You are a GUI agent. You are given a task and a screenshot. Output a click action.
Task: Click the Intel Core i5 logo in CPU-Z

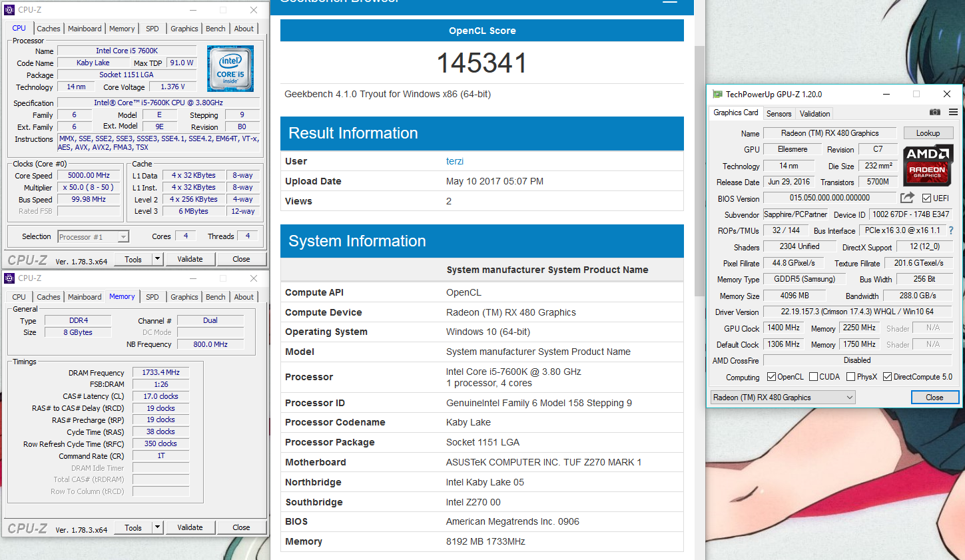230,69
